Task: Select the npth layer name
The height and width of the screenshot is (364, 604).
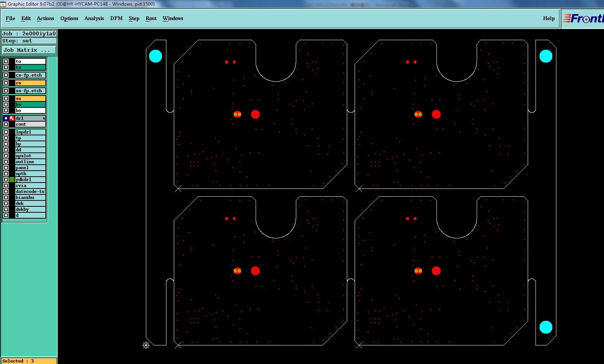Action: (31, 174)
